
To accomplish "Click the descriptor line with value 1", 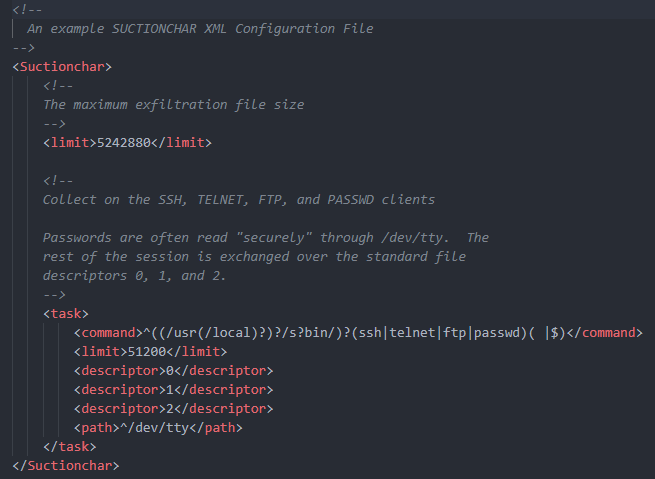I will pyautogui.click(x=173, y=390).
